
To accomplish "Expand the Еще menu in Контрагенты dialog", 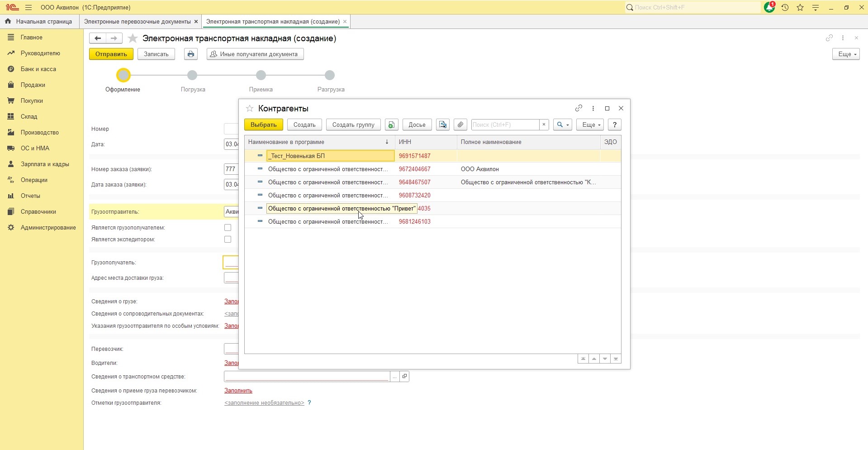I will tap(590, 124).
